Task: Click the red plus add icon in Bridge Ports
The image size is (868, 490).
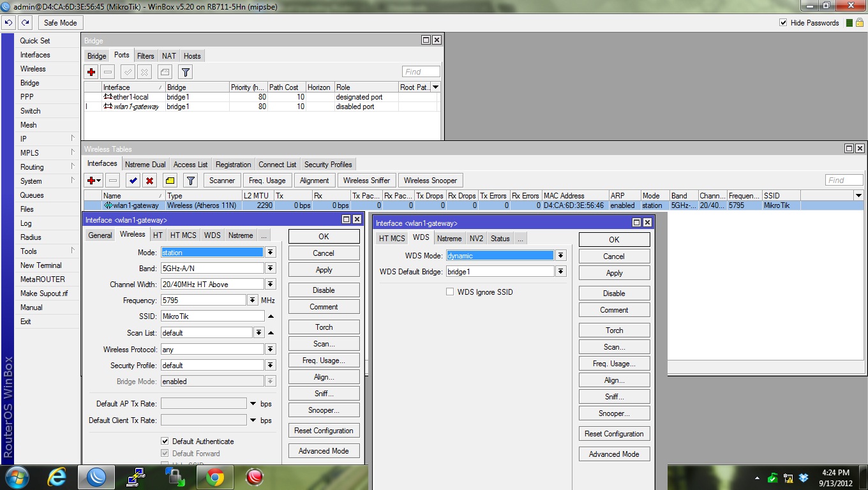Action: [x=91, y=72]
